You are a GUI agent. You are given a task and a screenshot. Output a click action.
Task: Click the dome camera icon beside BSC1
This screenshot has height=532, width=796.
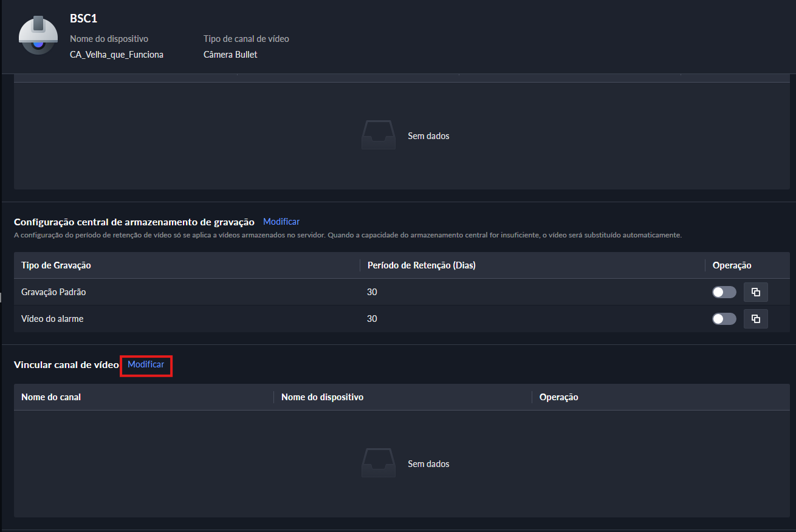click(x=38, y=35)
